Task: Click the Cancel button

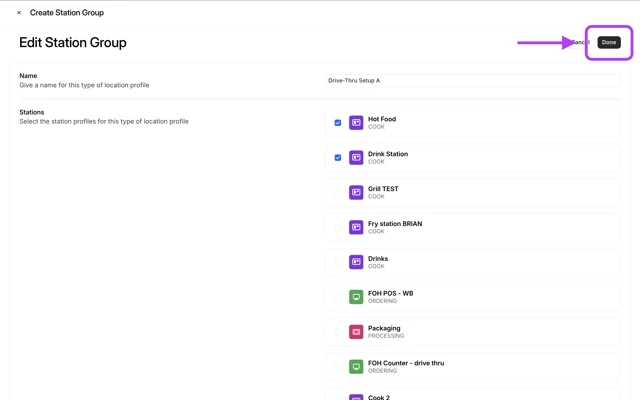Action: point(578,42)
